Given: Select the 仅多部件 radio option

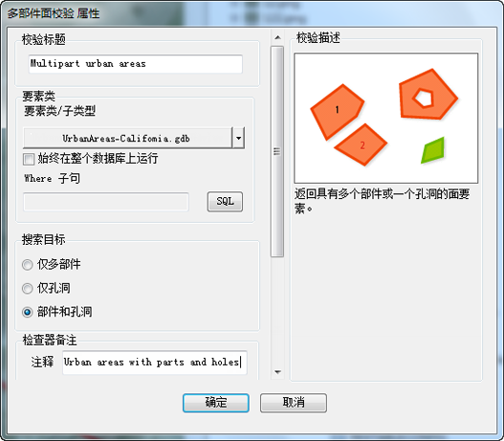Looking at the screenshot, I should (28, 265).
